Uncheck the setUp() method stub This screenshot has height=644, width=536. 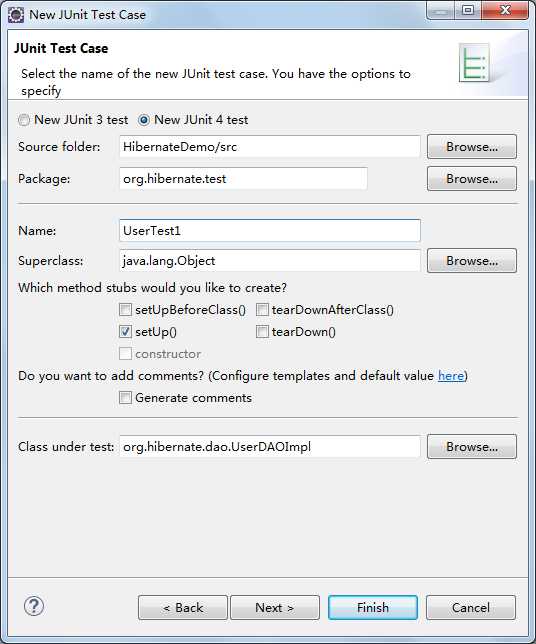125,331
